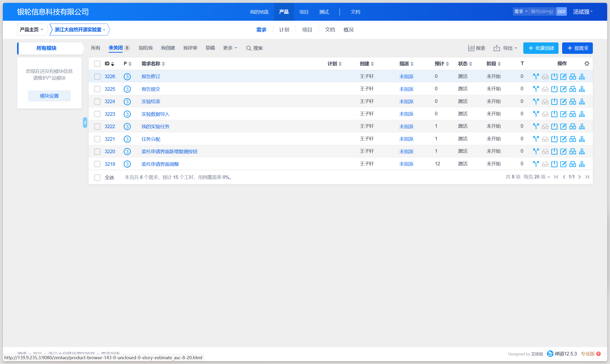Check the checkbox for story 3220
The width and height of the screenshot is (610, 364).
(x=97, y=152)
